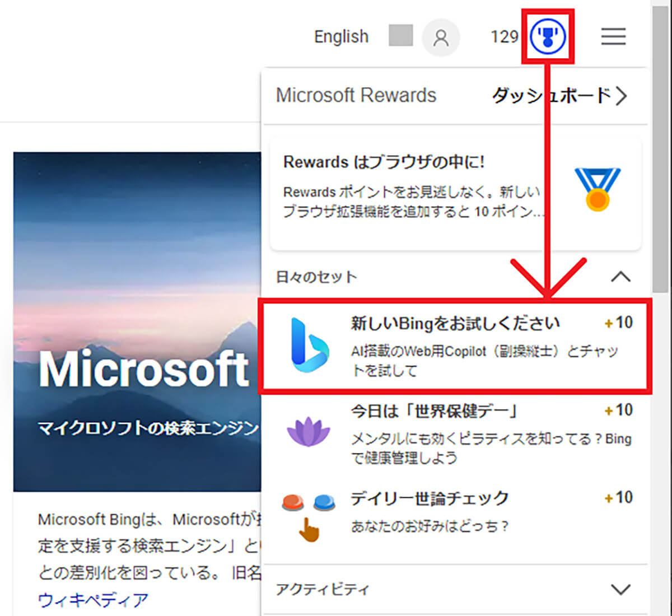Screen dimensions: 672x616
Task: Click +10 beside 新しいBingをお試しください
Action: [x=618, y=323]
